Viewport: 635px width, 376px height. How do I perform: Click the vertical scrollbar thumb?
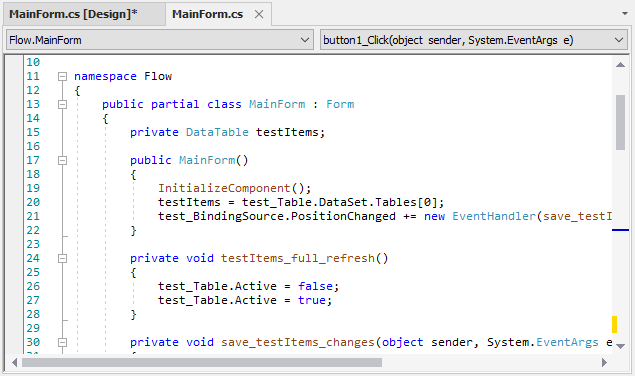(620, 122)
